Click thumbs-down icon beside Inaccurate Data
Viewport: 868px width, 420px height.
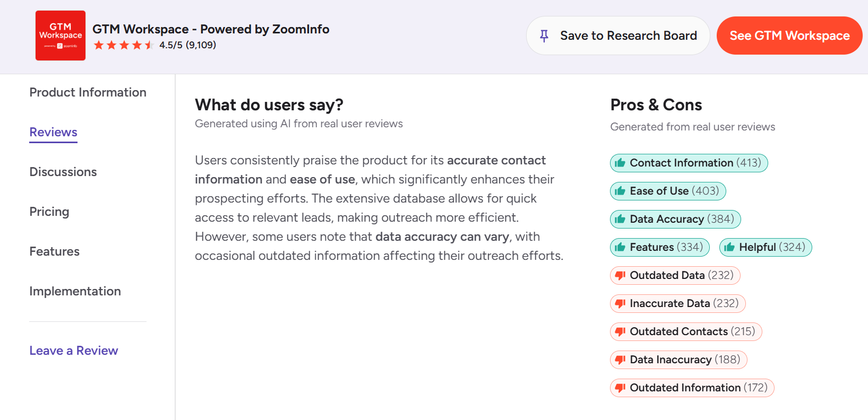pyautogui.click(x=620, y=303)
